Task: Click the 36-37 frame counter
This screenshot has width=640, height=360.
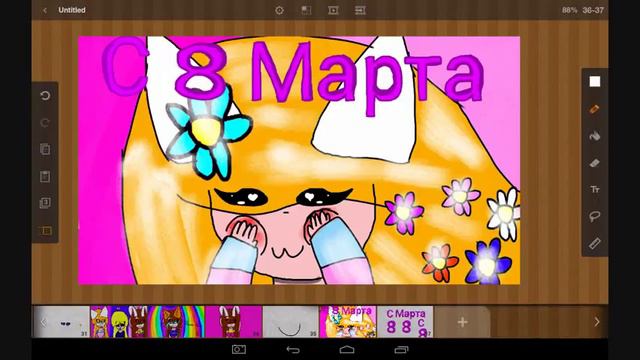Action: [593, 10]
